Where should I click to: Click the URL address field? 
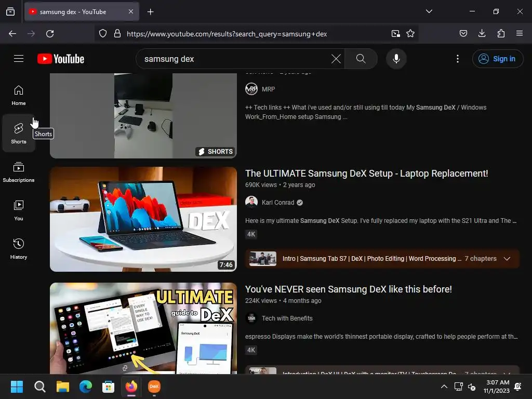[x=256, y=34]
